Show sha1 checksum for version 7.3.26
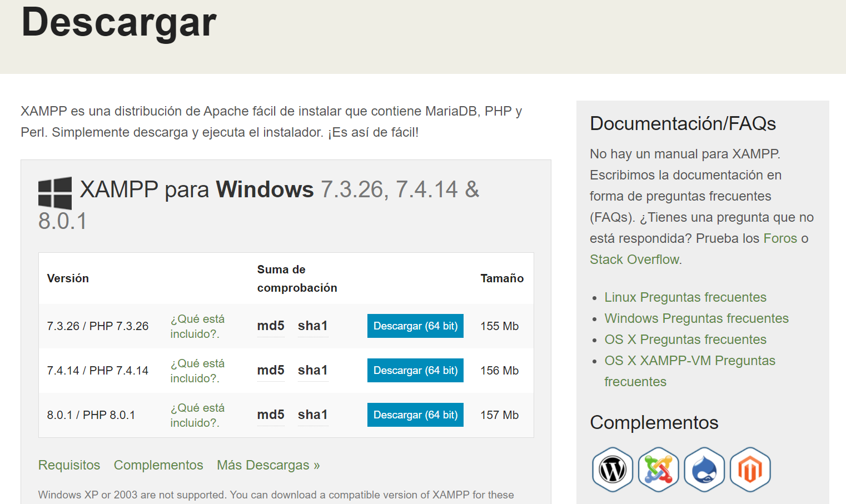This screenshot has height=504, width=846. [x=313, y=326]
